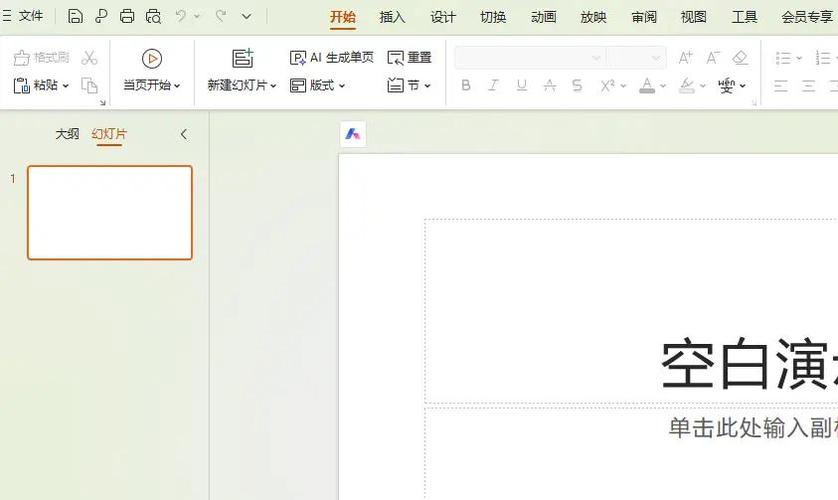Toggle underline formatting

coord(522,85)
